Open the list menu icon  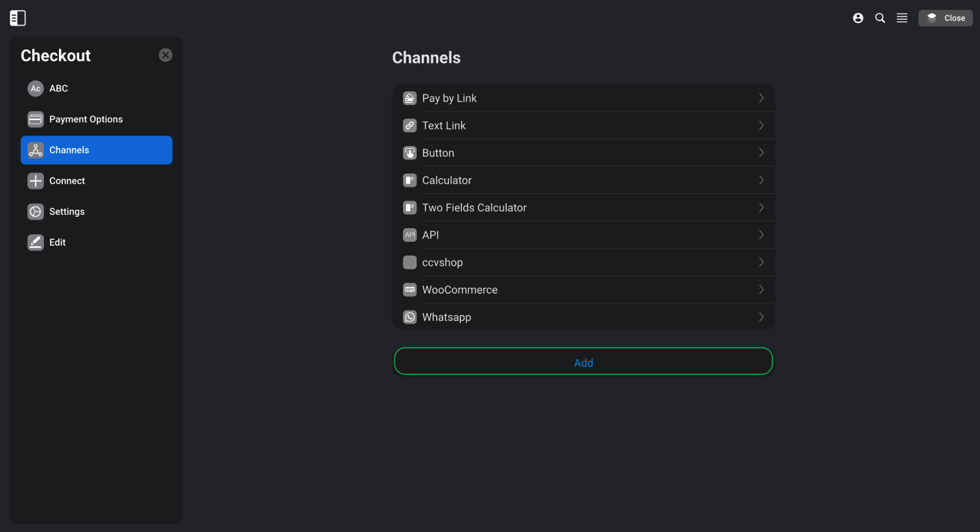click(902, 18)
